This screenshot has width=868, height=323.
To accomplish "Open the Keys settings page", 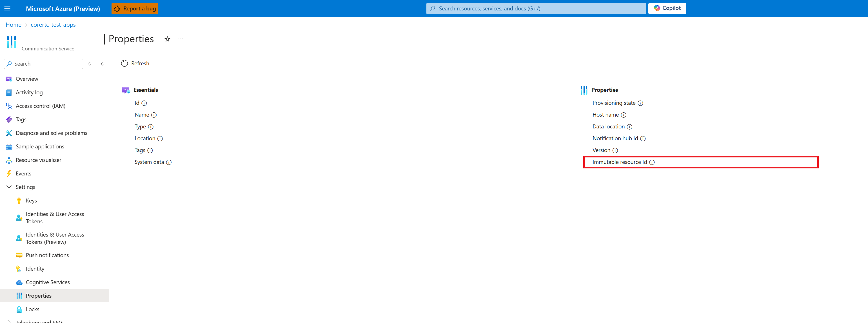I will tap(31, 201).
